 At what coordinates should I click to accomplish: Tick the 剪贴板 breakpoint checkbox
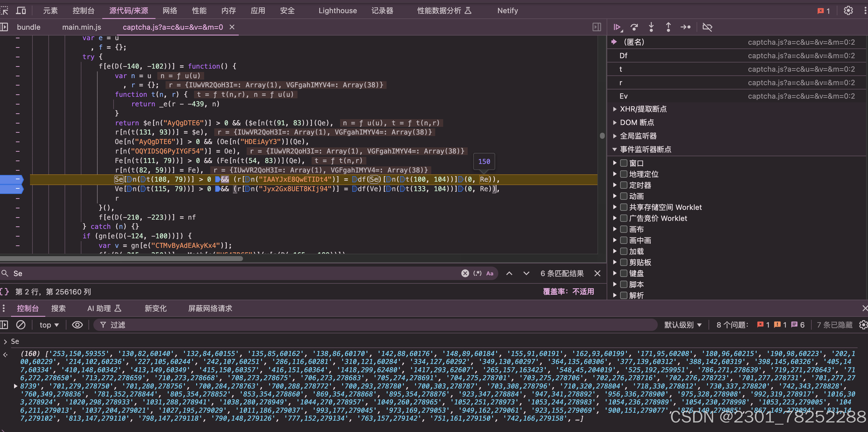click(624, 262)
